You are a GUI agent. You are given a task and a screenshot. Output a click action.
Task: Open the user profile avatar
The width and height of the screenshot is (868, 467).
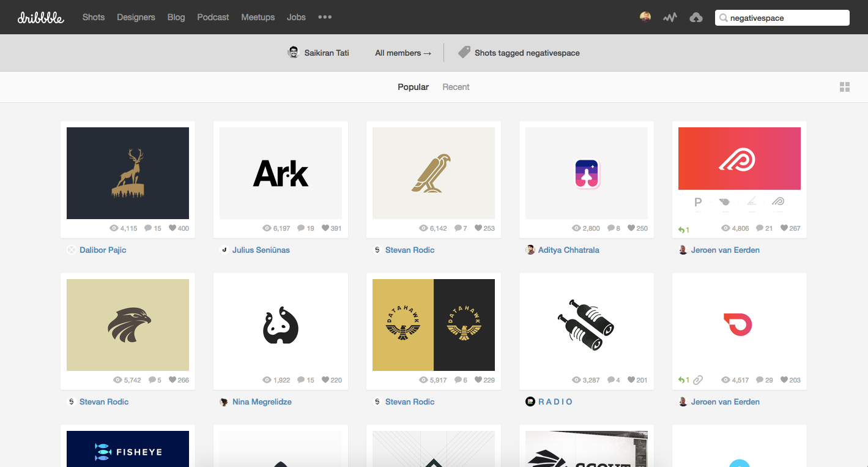(645, 17)
